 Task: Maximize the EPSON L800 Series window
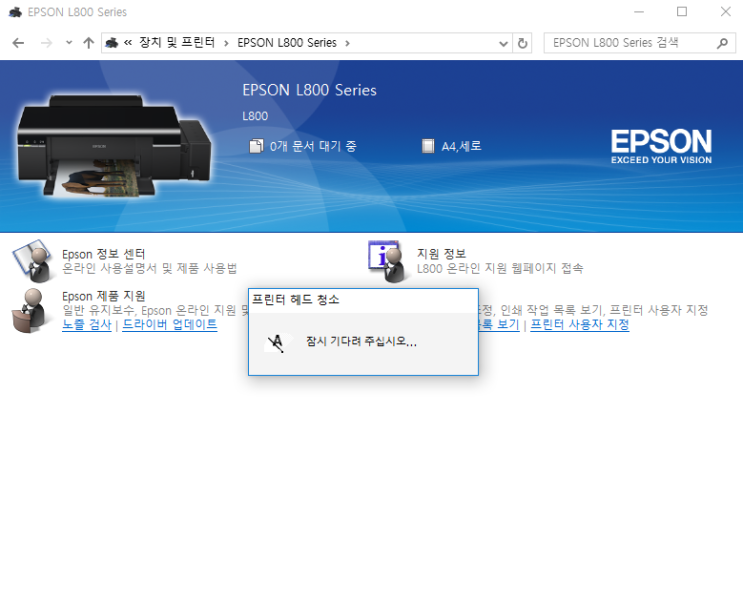click(682, 12)
